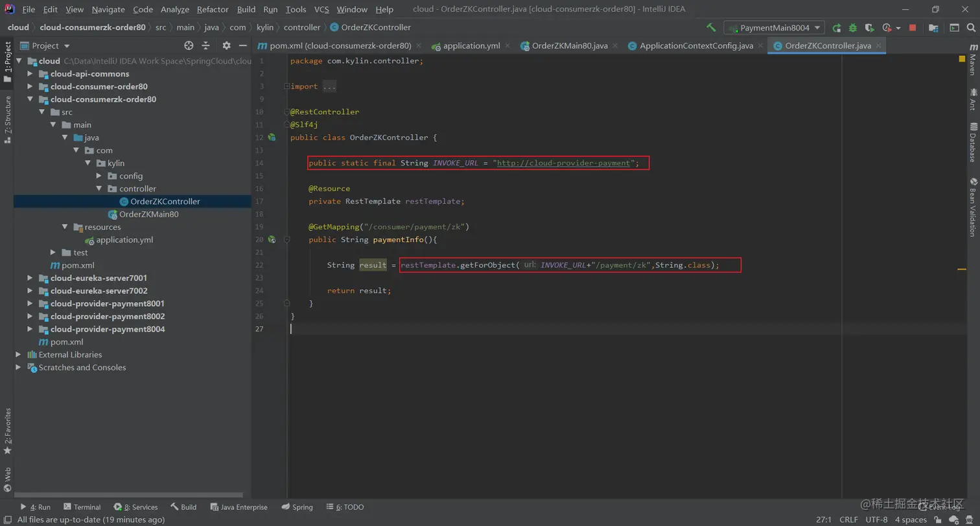Click the red Stop button
The image size is (980, 526).
pos(913,28)
